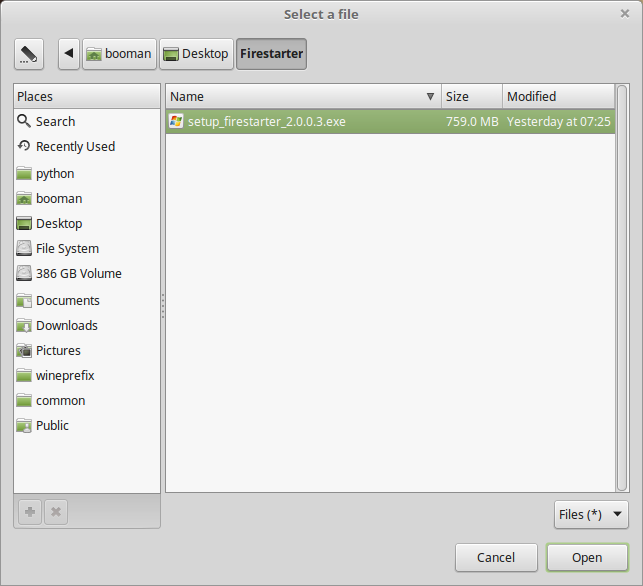Screen dimensions: 643x586
Task: Open Downloads in Places sidebar
Action: pyautogui.click(x=87, y=326)
